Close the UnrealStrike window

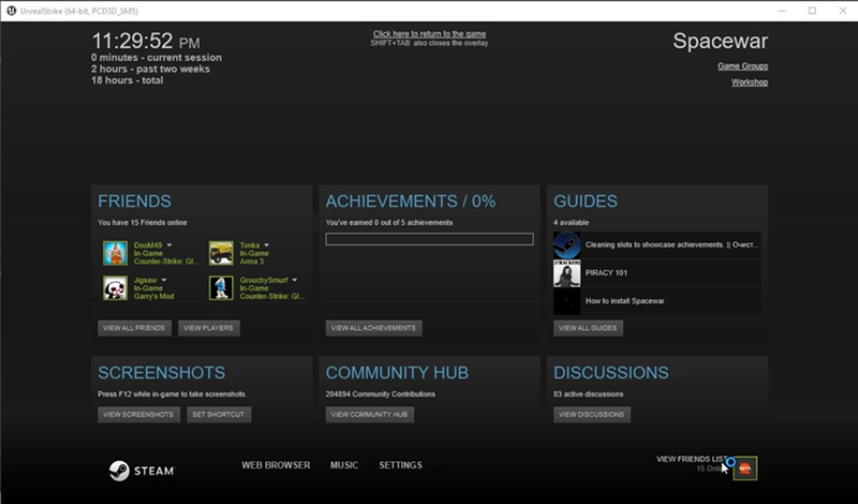843,11
